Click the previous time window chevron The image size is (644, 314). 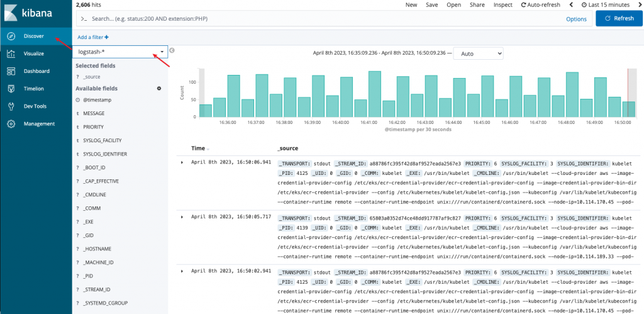click(571, 5)
